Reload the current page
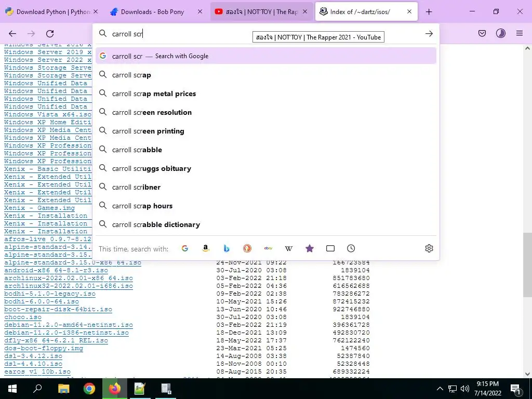Screen dimensions: 532x399 point(50,33)
